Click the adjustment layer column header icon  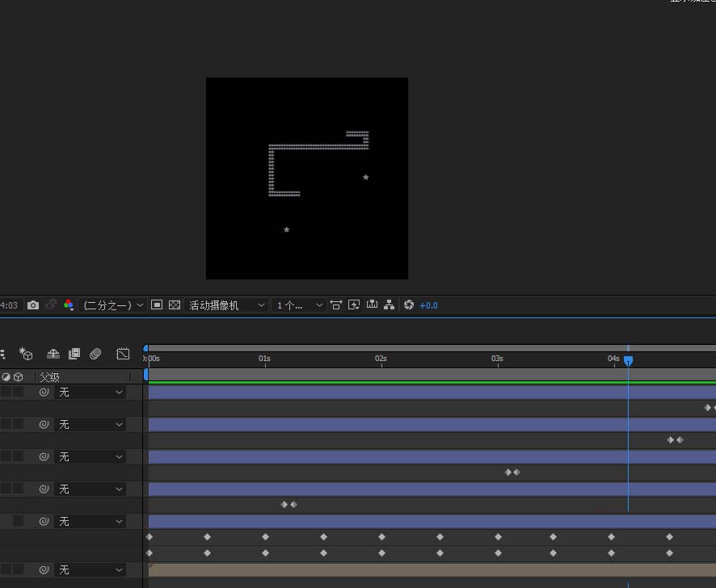pyautogui.click(x=6, y=377)
